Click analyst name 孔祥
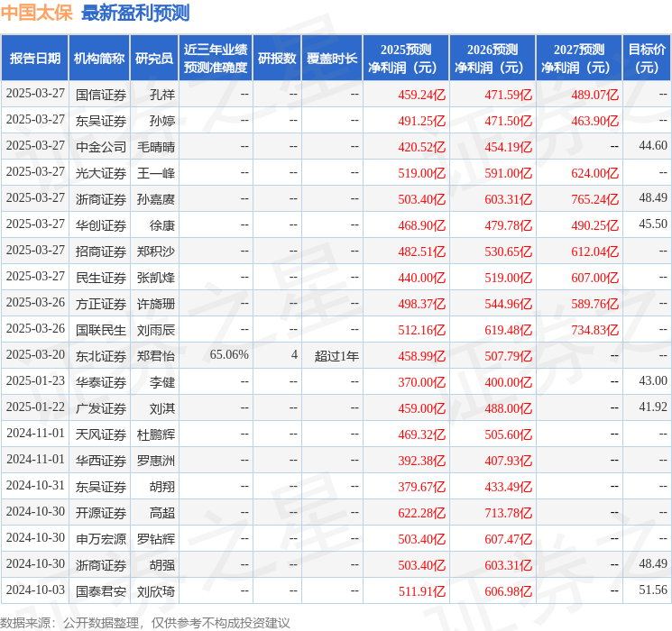The image size is (672, 631). pos(162,95)
